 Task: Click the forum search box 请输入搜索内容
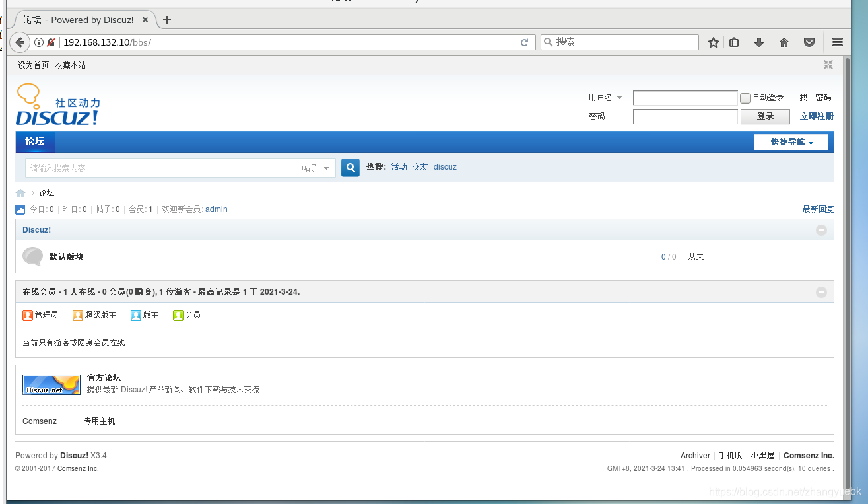160,168
